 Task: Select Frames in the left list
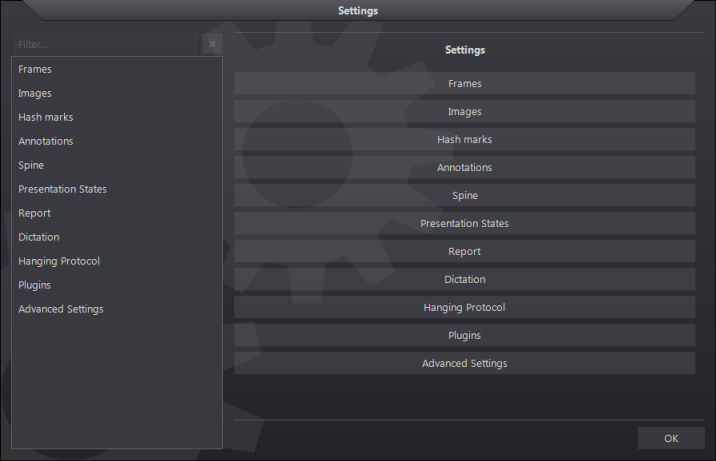tap(35, 69)
